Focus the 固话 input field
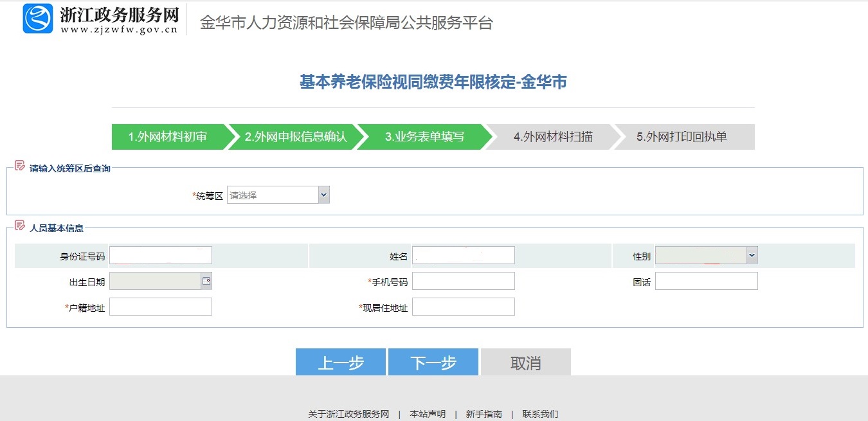The width and height of the screenshot is (868, 421). tap(707, 281)
